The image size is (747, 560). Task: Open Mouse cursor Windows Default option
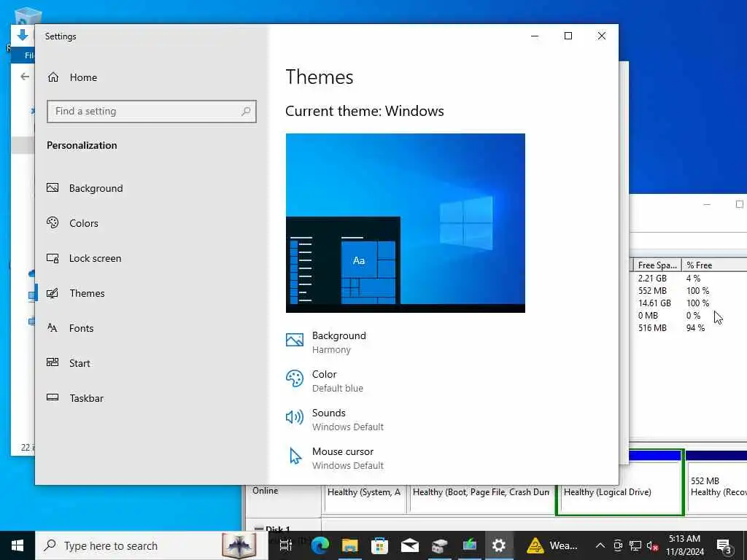pos(334,458)
